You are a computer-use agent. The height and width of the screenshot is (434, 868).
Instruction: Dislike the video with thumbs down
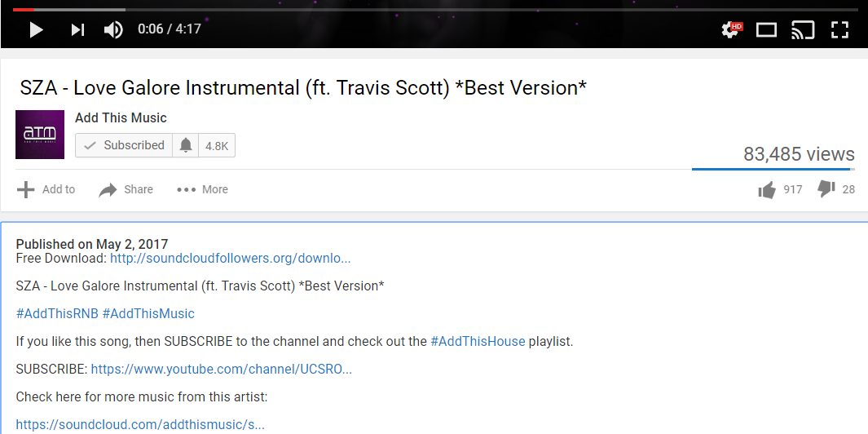pos(826,189)
